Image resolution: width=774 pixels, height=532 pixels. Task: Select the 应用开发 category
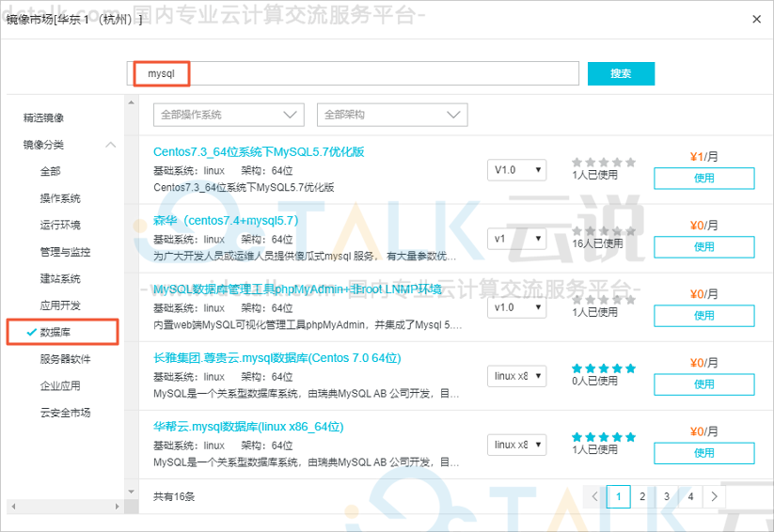[60, 305]
